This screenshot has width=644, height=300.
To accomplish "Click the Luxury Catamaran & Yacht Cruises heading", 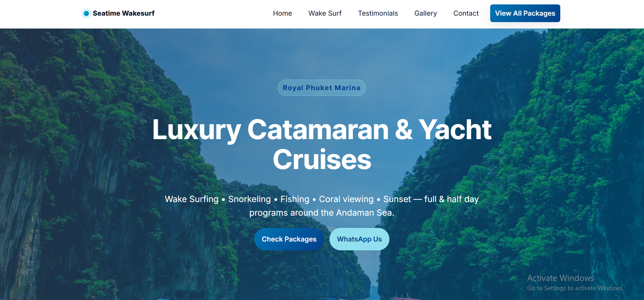I will 322,144.
